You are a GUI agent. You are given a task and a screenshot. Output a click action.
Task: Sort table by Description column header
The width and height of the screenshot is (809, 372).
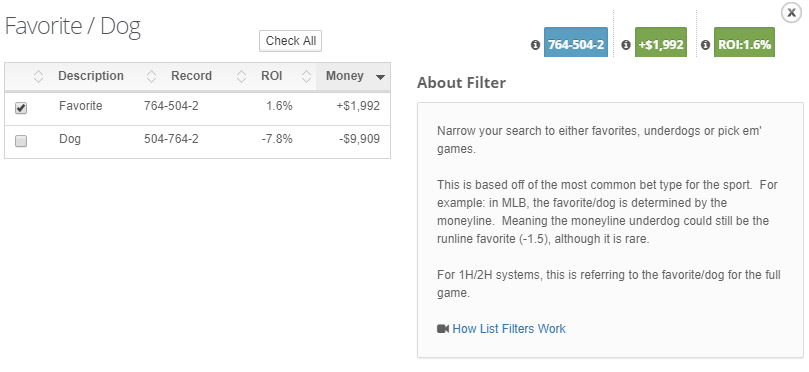pyautogui.click(x=91, y=76)
